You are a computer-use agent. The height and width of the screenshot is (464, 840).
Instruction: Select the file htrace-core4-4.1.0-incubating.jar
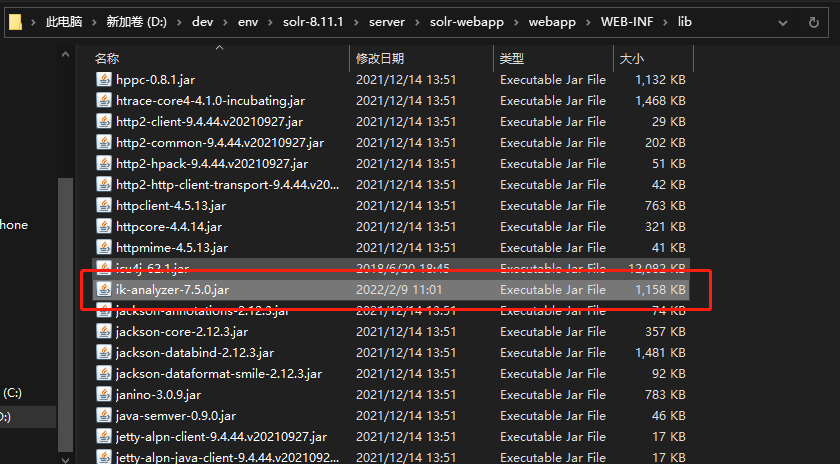[211, 100]
